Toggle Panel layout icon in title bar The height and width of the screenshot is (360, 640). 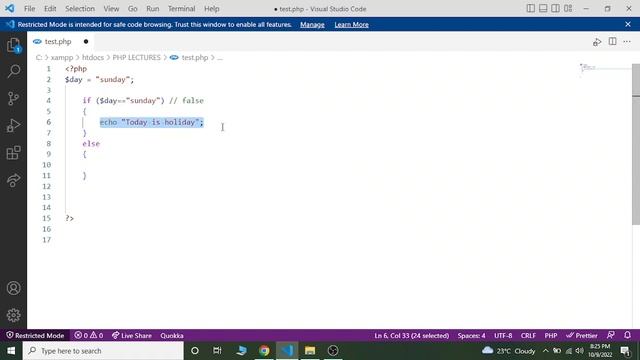pyautogui.click(x=543, y=8)
